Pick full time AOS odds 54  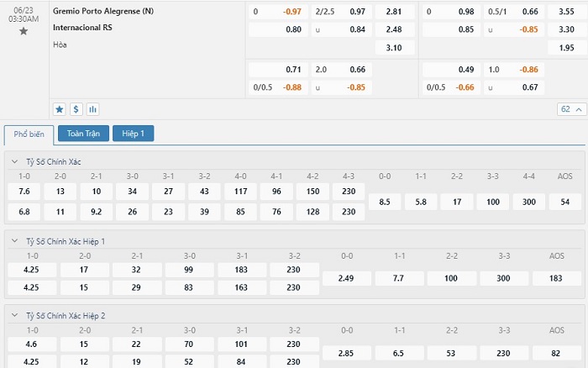[565, 202]
